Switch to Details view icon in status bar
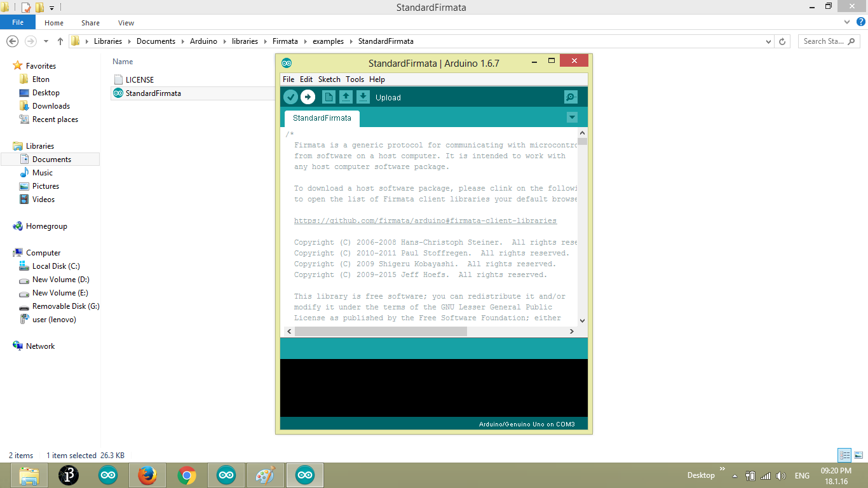The width and height of the screenshot is (868, 488). coord(844,455)
